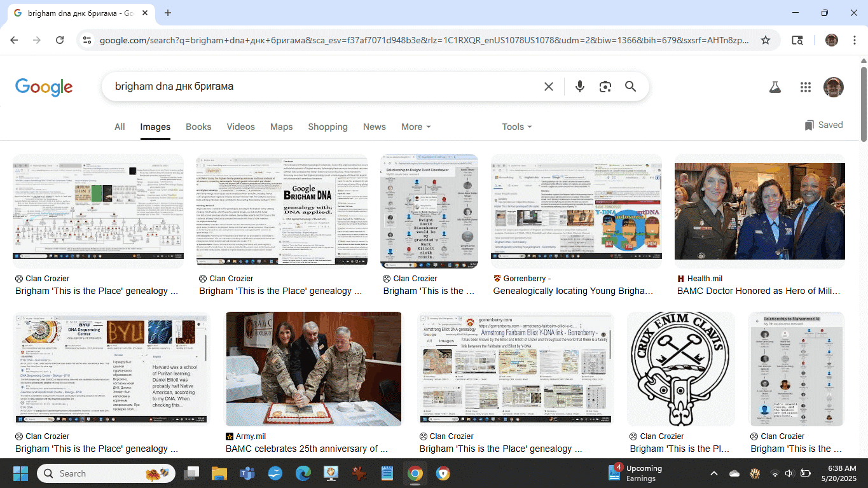Submit search with magnifier icon

point(630,87)
